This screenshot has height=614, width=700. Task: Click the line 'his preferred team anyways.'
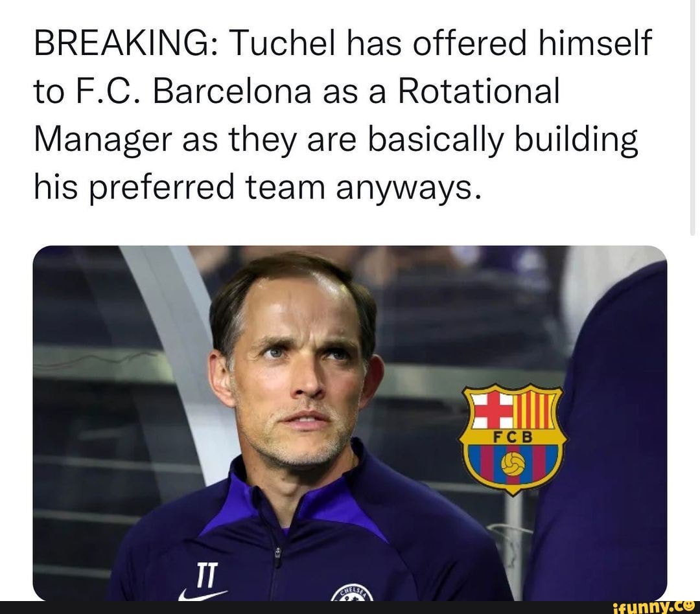pyautogui.click(x=258, y=187)
